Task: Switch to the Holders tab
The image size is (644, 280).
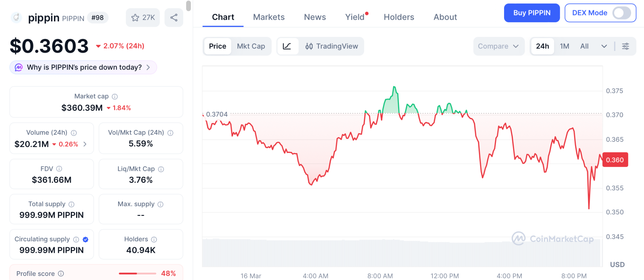Action: pos(399,17)
